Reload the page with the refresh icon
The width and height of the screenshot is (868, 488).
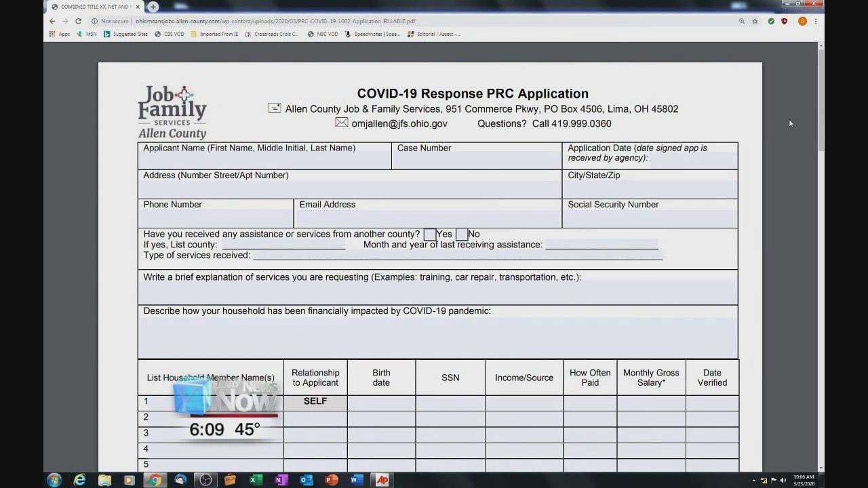[78, 21]
